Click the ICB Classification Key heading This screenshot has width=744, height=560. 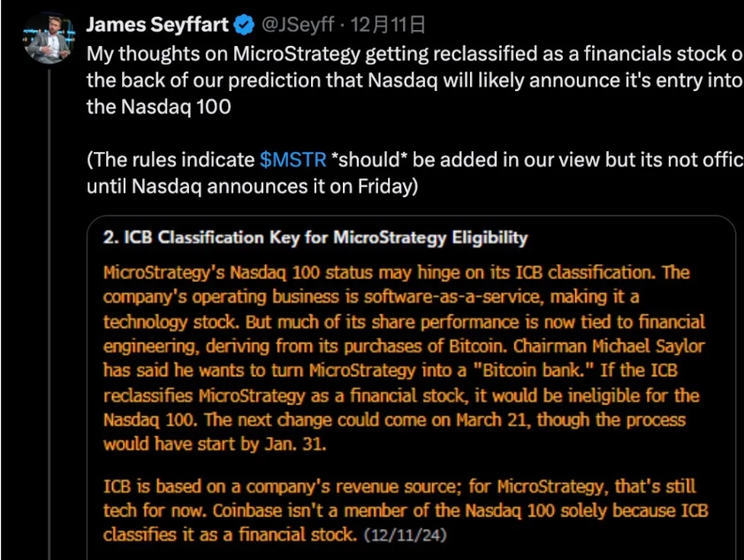click(315, 238)
